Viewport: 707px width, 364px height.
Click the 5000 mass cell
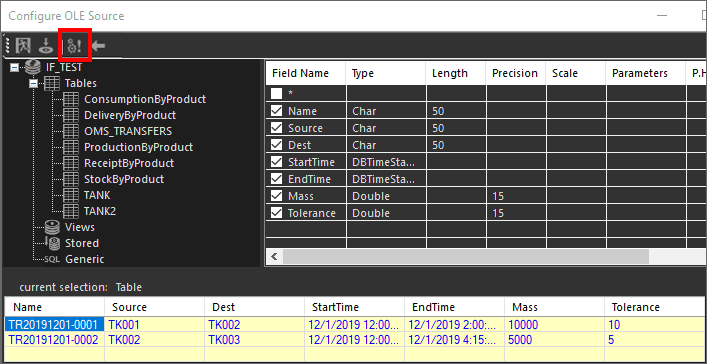click(x=555, y=340)
